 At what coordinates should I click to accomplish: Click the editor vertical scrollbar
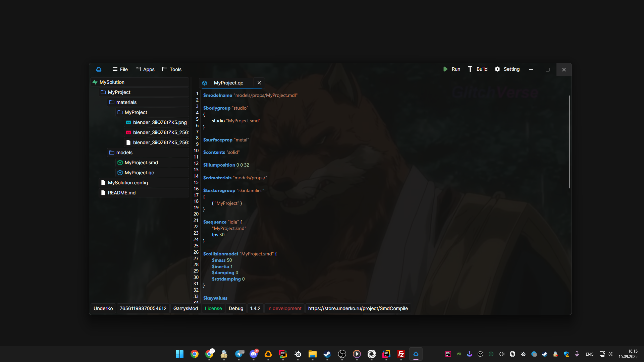(569, 142)
